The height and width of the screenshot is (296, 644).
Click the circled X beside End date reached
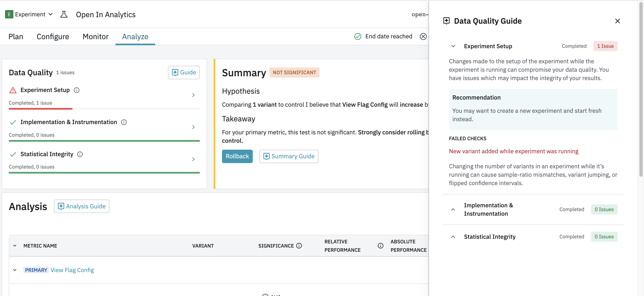[423, 36]
